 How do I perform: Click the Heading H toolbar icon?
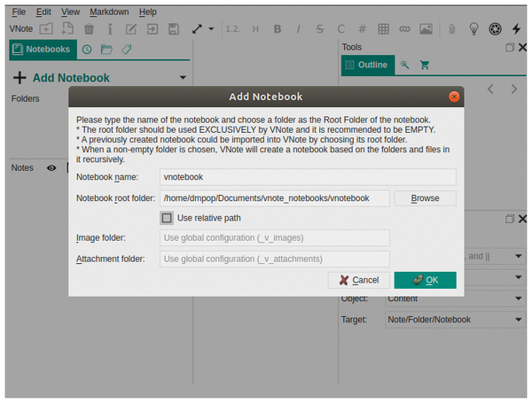pyautogui.click(x=255, y=29)
